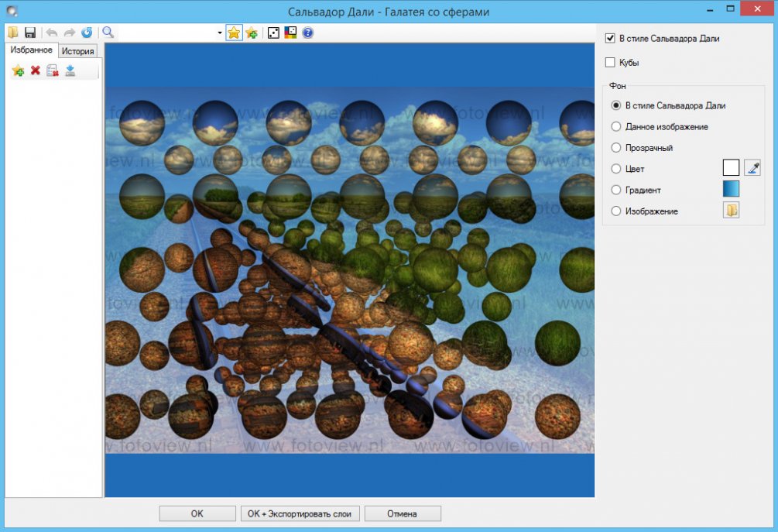The width and height of the screenshot is (778, 532).
Task: Save with the floppy disk icon
Action: pyautogui.click(x=30, y=33)
